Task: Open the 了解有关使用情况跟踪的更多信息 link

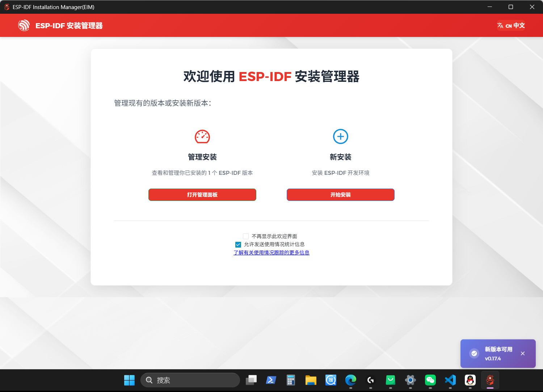Action: (x=271, y=253)
